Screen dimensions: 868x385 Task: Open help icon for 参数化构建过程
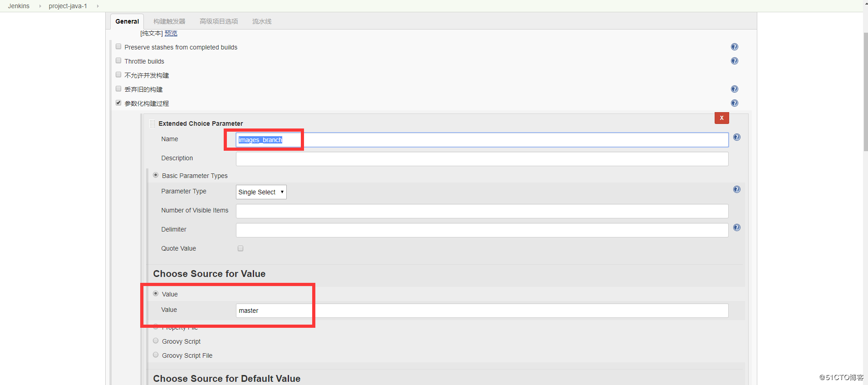click(x=734, y=103)
